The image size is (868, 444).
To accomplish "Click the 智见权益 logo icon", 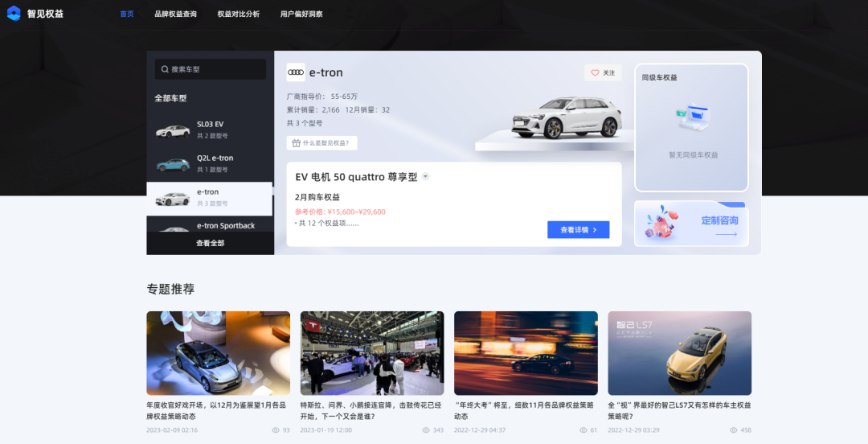I will click(x=14, y=14).
